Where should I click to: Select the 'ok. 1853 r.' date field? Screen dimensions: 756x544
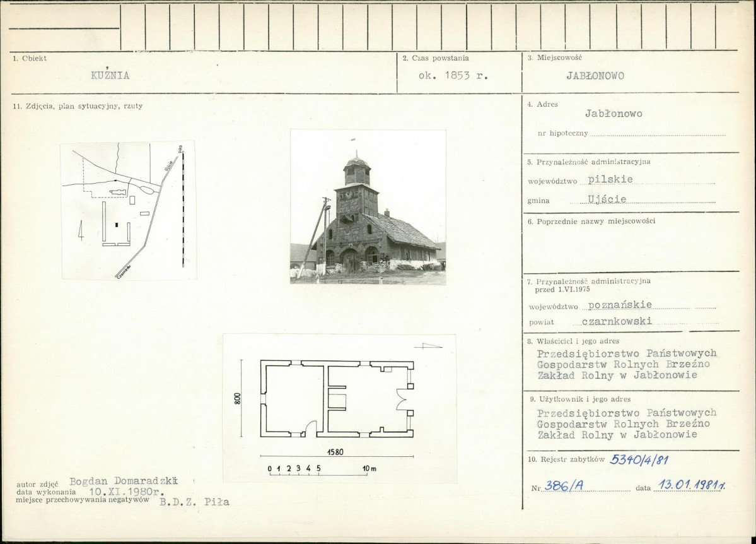point(453,76)
